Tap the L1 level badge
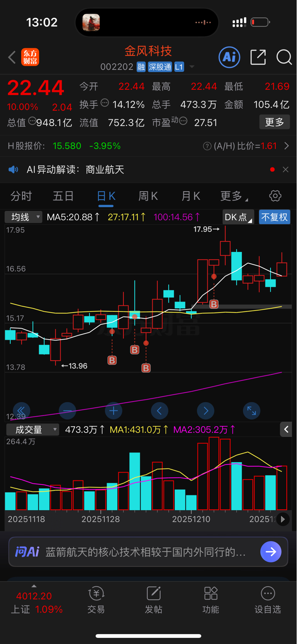The width and height of the screenshot is (297, 644). coord(179,67)
